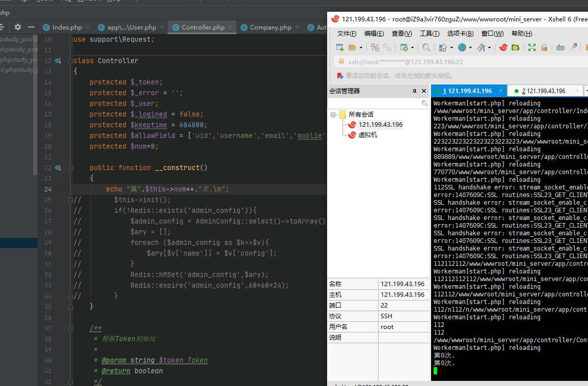This screenshot has height=386, width=588.
Task: Click the bookmark arrow add-session icon
Action: coord(340,76)
